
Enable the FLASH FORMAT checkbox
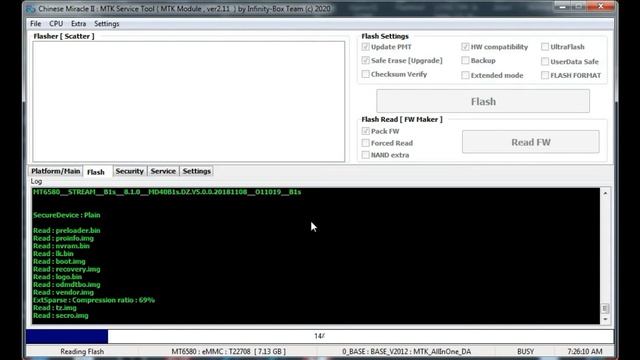tap(544, 75)
